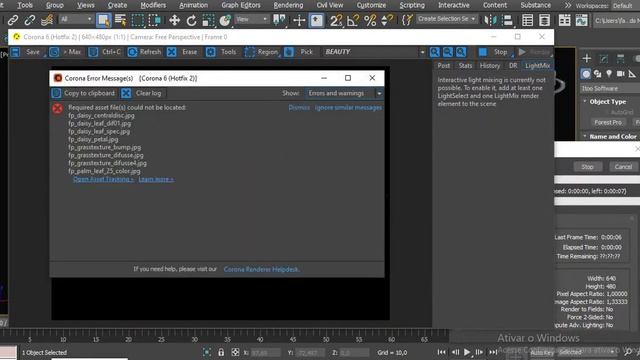Open Create panel plus icon

pyautogui.click(x=587, y=58)
